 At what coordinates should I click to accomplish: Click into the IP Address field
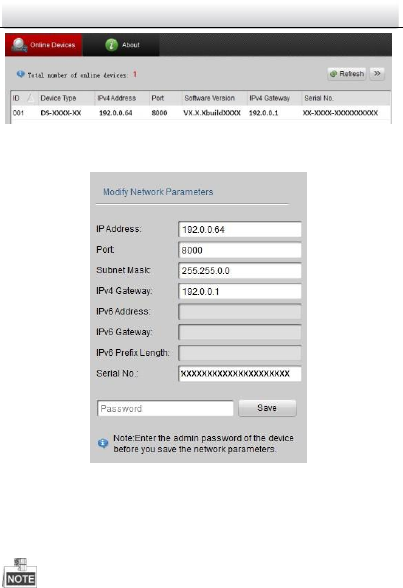(x=240, y=230)
